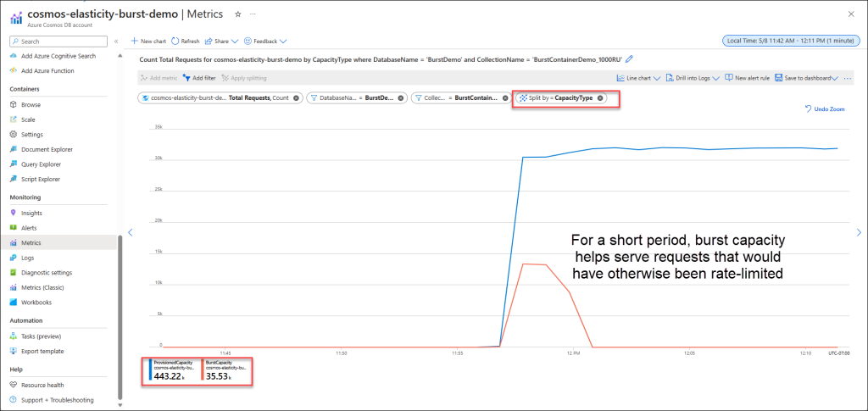868x411 pixels.
Task: Remove the CollectionName filter pill
Action: tap(505, 98)
